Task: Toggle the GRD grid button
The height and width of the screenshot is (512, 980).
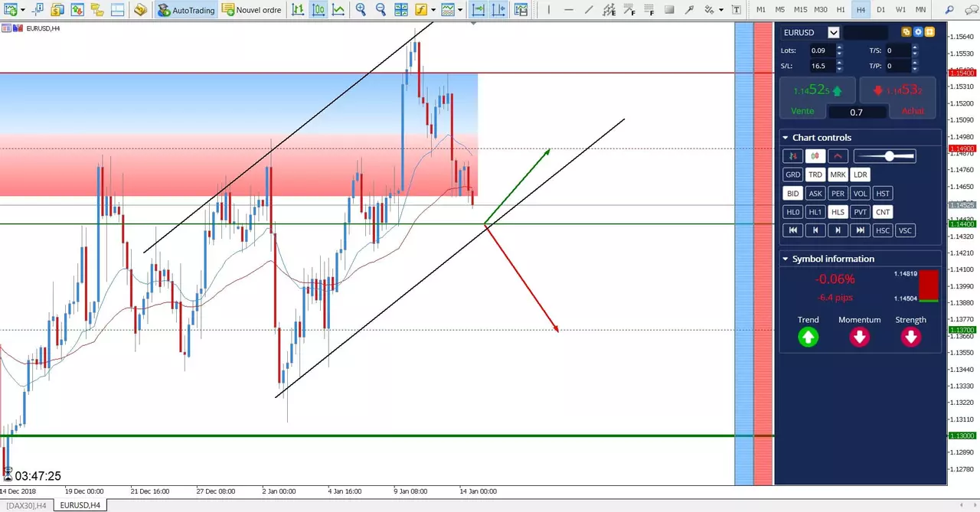Action: [x=792, y=174]
